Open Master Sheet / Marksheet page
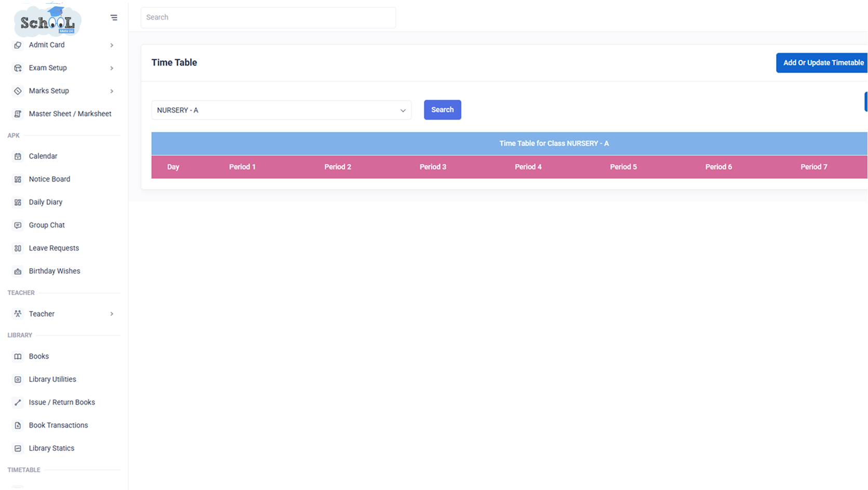The width and height of the screenshot is (868, 490). (70, 113)
